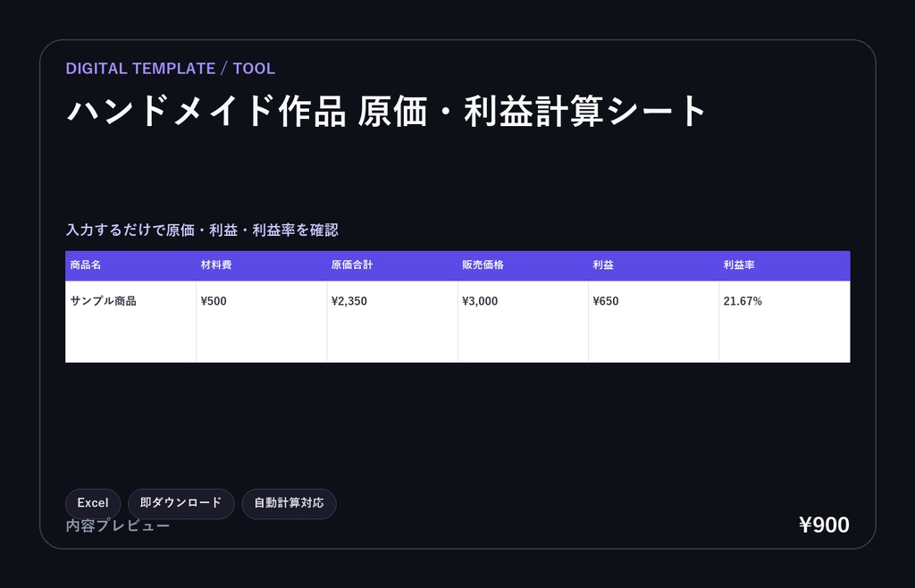Click the サンプル商品 cell
The image size is (915, 588).
point(130,322)
